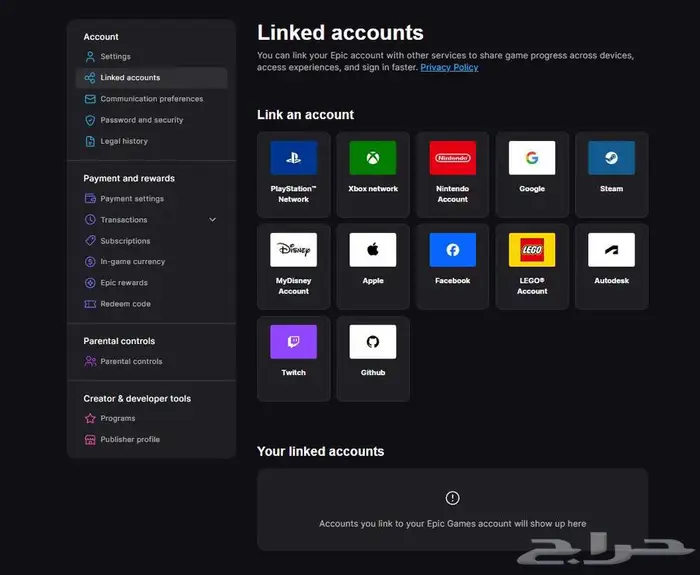Choose the Apple label text
700x575 pixels.
pos(373,281)
